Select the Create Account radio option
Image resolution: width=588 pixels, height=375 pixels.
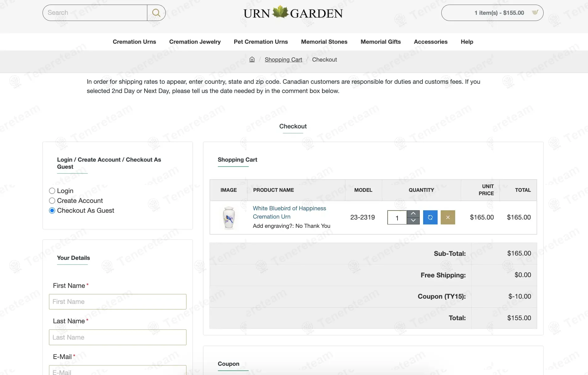click(x=52, y=201)
